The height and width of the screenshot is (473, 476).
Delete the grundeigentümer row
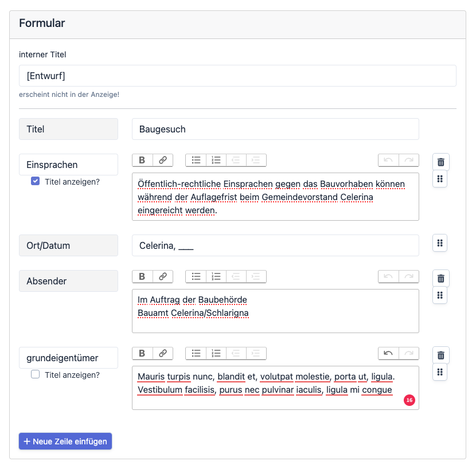click(x=440, y=355)
